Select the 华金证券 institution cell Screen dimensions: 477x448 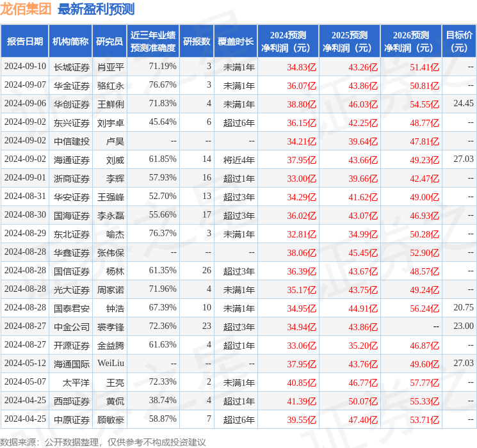[72, 86]
